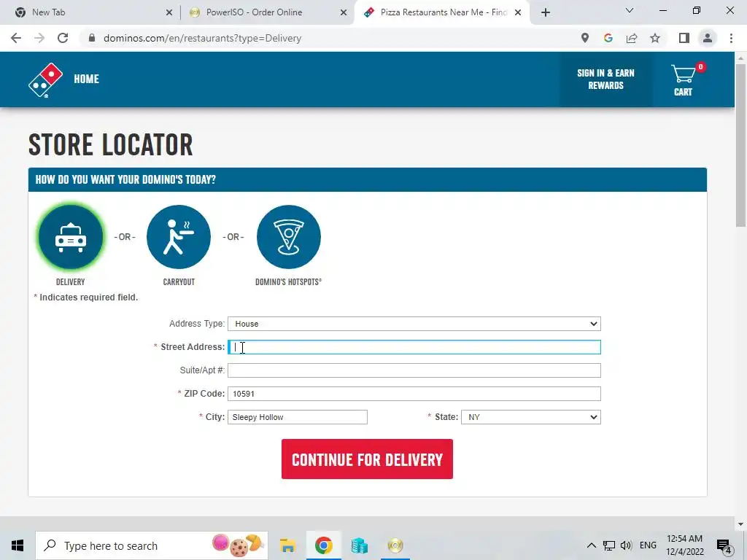Screen dimensions: 747x560
Task: Open the shopping cart icon
Action: [683, 74]
